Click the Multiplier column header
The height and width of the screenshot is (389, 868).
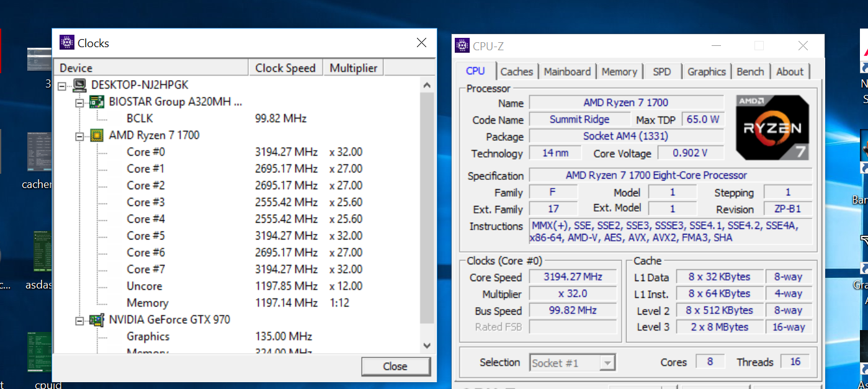pyautogui.click(x=354, y=68)
